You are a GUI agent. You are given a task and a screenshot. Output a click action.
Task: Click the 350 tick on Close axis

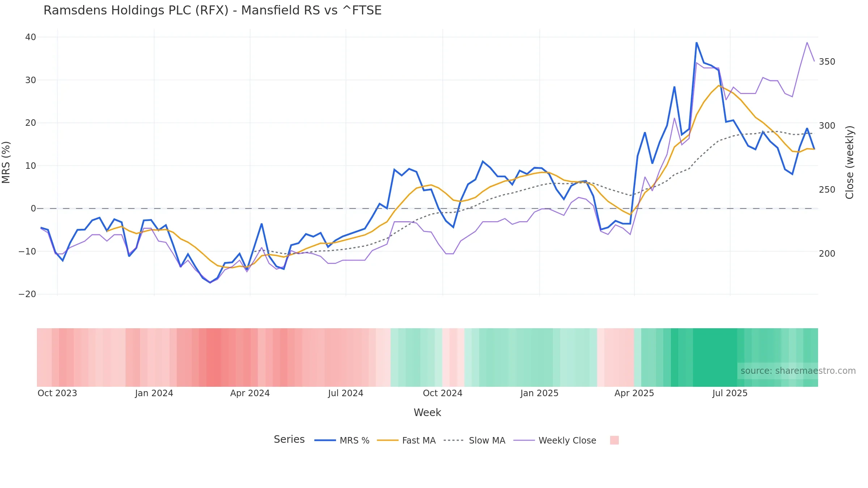(827, 62)
